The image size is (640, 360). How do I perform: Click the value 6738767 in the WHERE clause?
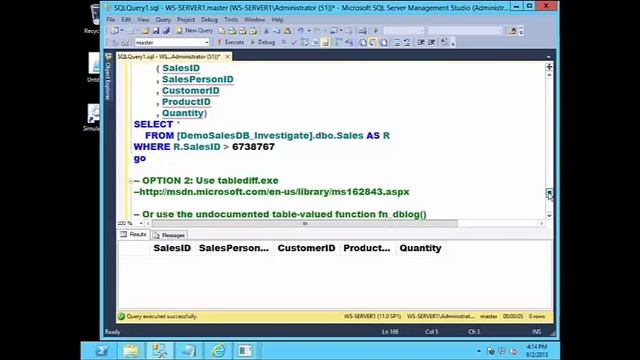point(253,147)
